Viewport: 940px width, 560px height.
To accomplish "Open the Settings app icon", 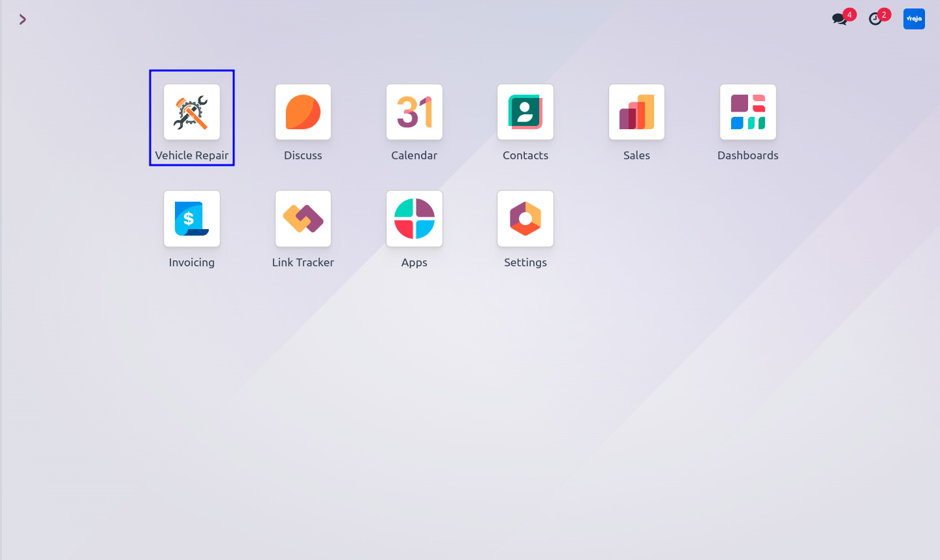I will (525, 219).
